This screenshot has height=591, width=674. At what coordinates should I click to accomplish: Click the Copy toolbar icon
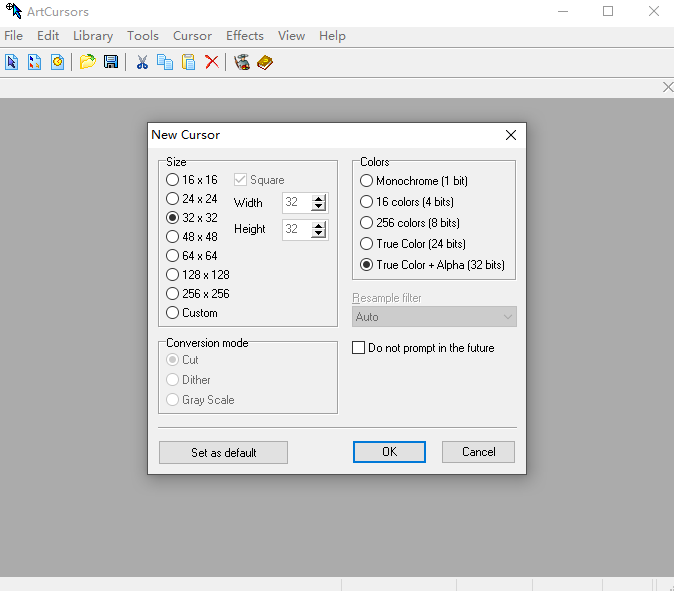[x=165, y=62]
